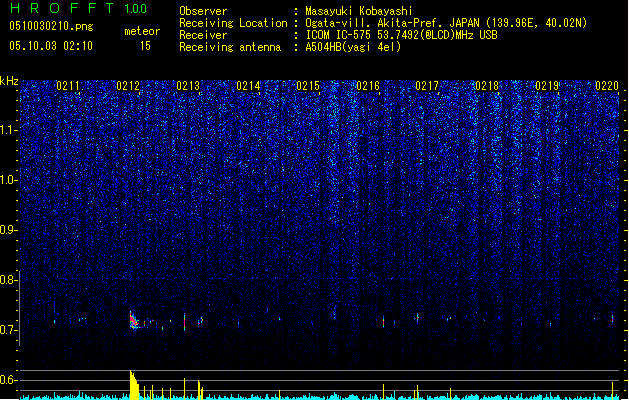This screenshot has width=629, height=400.
Task: Click the 'Receiving Location' field label
Action: point(233,23)
